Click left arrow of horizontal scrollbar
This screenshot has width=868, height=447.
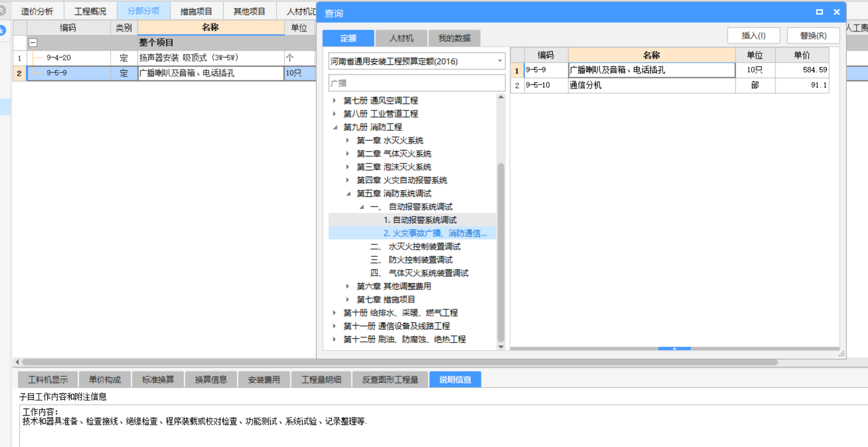pos(17,362)
